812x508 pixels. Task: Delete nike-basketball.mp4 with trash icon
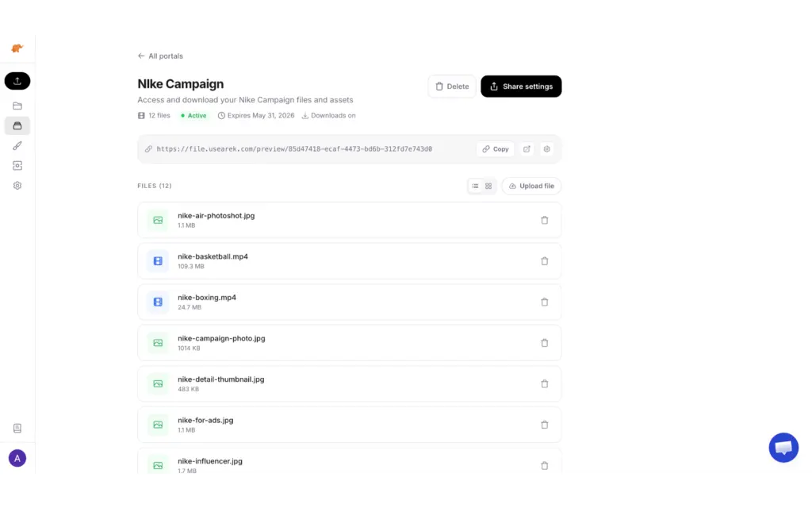[x=544, y=261]
